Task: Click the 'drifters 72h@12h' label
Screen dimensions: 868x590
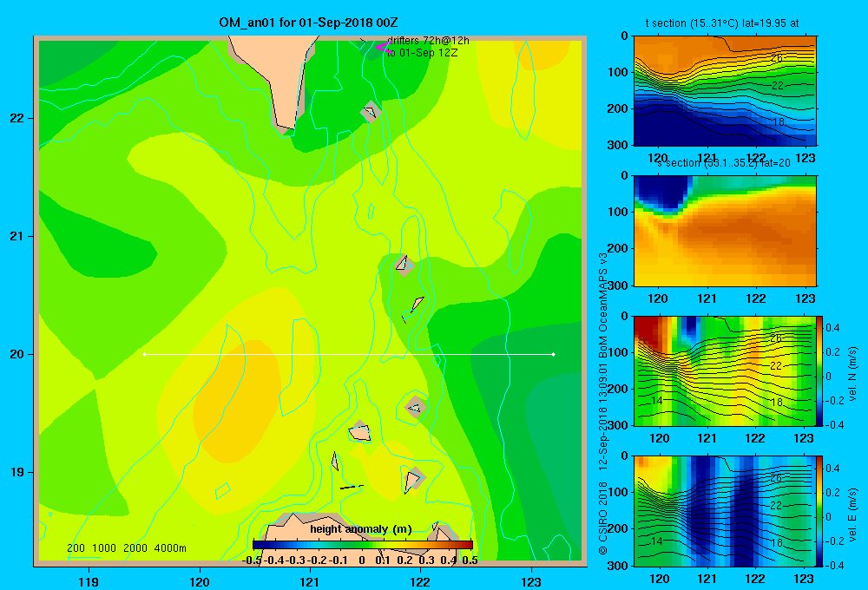Action: coord(428,41)
